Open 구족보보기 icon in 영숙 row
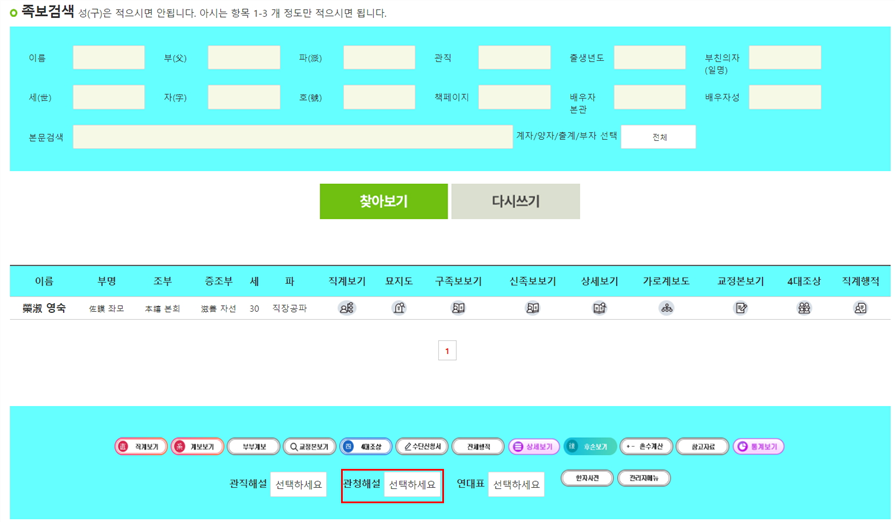This screenshot has height=523, width=895. pyautogui.click(x=458, y=308)
